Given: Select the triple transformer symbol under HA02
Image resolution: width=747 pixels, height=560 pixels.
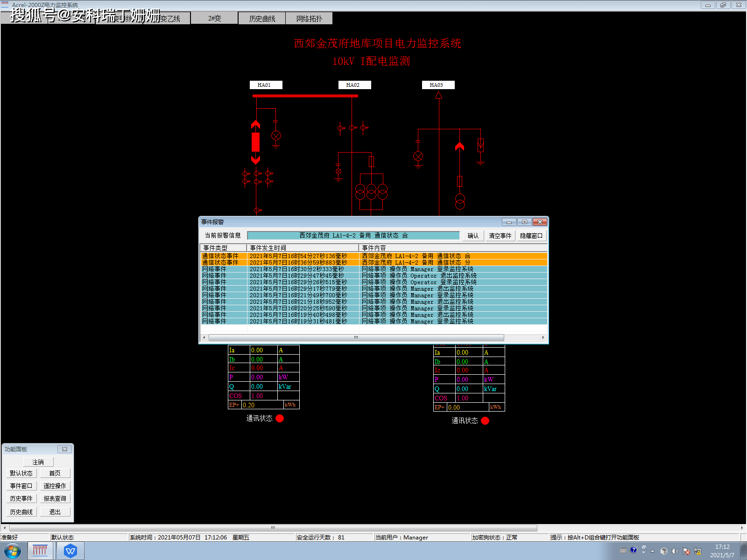Looking at the screenshot, I should (372, 191).
